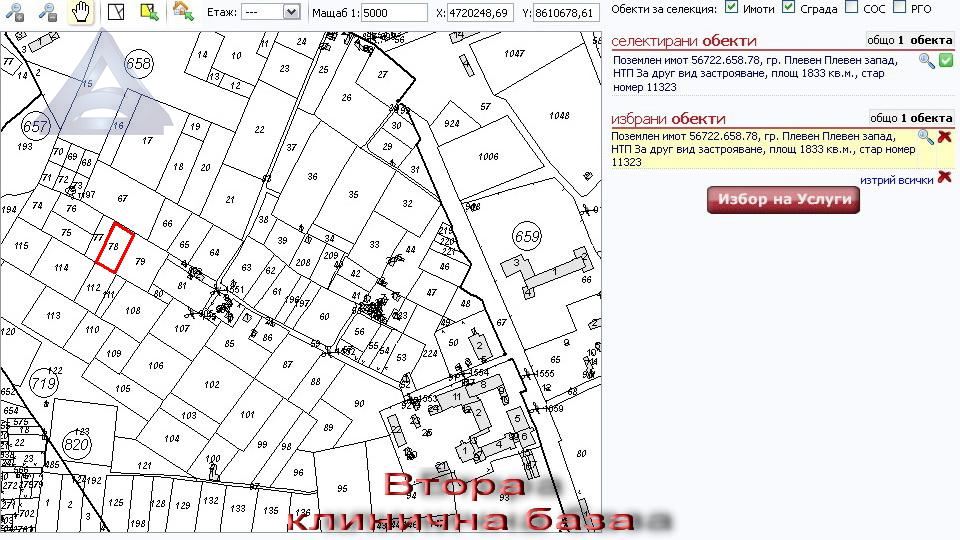960x540 pixels.
Task: Zoom to parcel in selected objects list
Action: 926,61
